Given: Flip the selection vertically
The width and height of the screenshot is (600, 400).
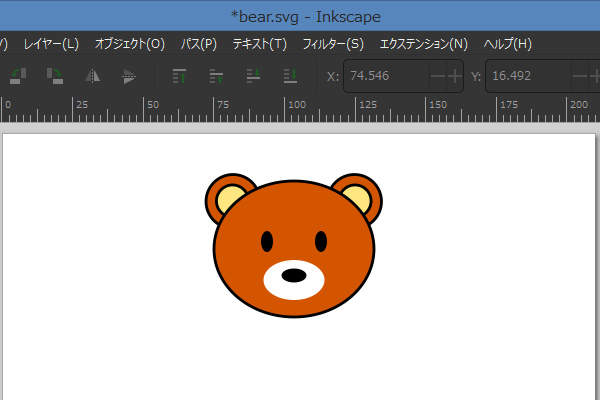Looking at the screenshot, I should (x=128, y=76).
